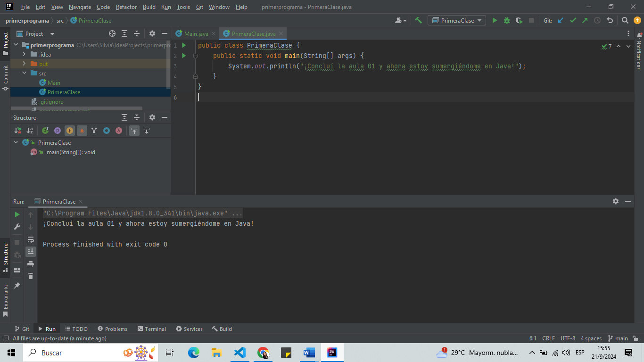Click Select Opened File target icon in Project panel
Image resolution: width=644 pixels, height=362 pixels.
point(112,33)
